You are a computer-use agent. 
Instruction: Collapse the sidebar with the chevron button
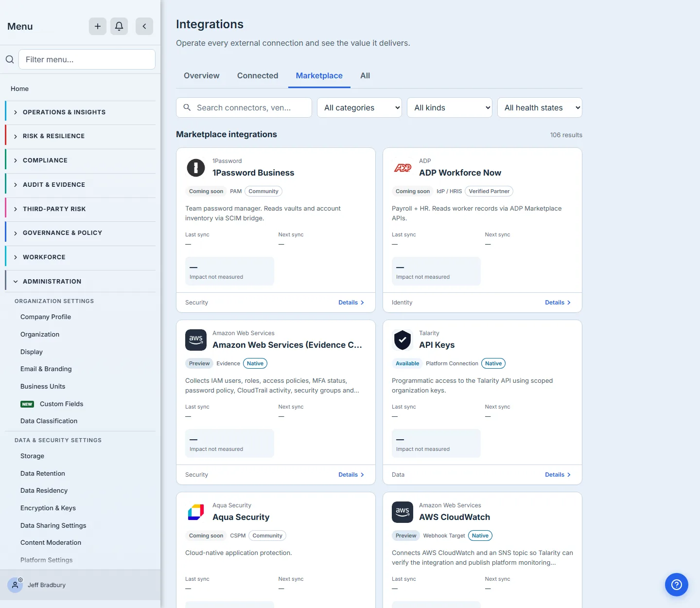[x=144, y=26]
